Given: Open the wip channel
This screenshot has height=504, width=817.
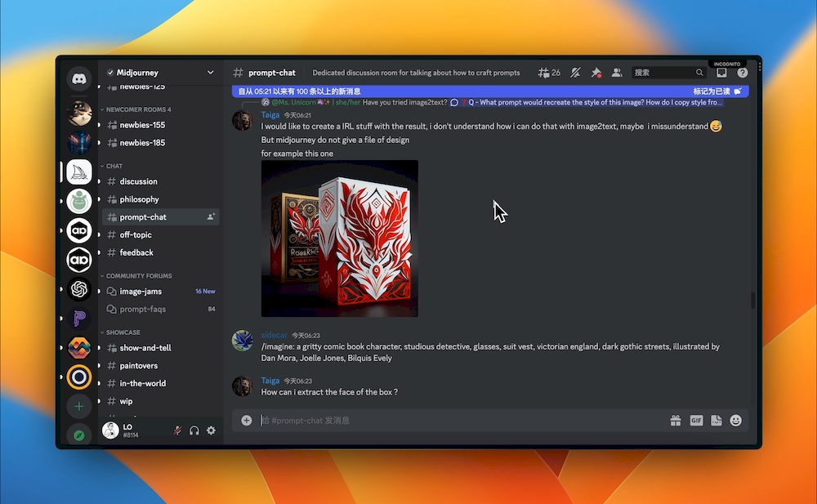Looking at the screenshot, I should (x=160, y=401).
